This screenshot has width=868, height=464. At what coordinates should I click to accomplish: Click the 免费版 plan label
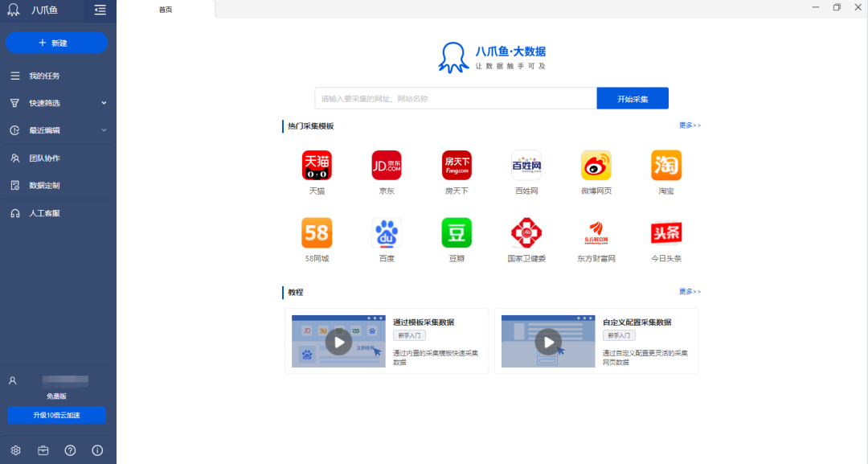point(56,396)
